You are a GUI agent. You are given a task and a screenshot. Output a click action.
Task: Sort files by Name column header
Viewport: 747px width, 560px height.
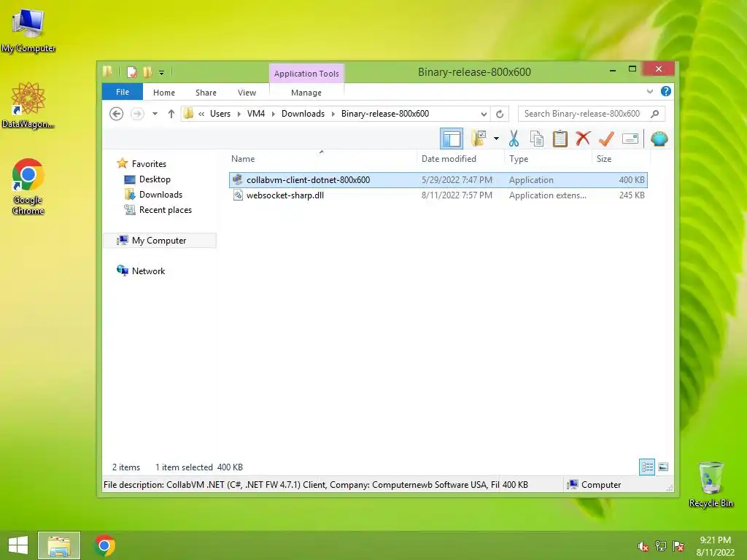322,158
